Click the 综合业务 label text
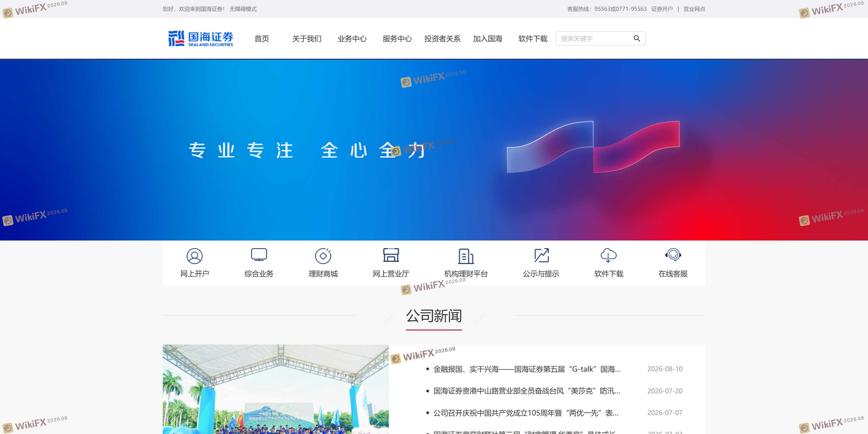The height and width of the screenshot is (434, 868). pos(259,274)
